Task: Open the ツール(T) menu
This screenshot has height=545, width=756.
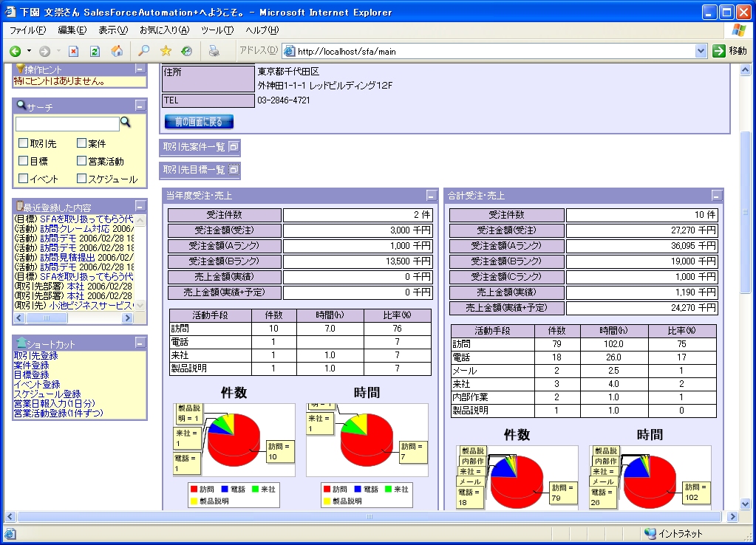Action: [217, 30]
